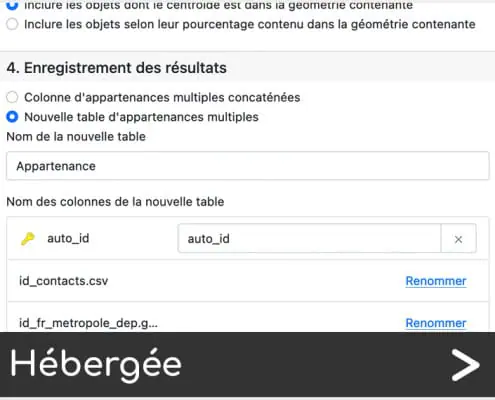This screenshot has width=495, height=400.
Task: Click the auto_id column rename text box
Action: coord(309,239)
